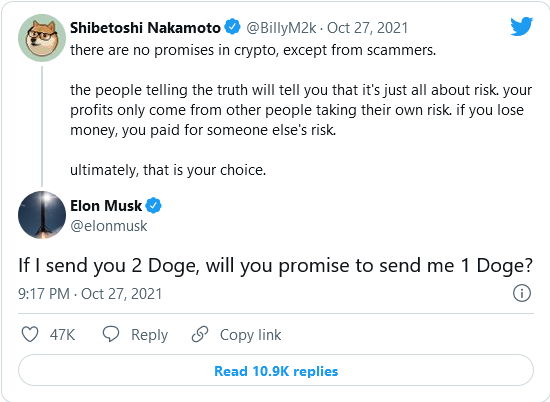Visit the @elonmusk handle
Screen dimensions: 550x402
(x=109, y=226)
